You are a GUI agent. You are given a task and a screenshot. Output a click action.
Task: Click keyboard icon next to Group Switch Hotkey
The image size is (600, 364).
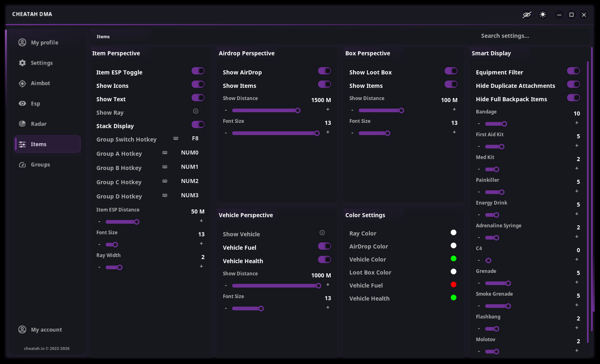click(x=176, y=139)
